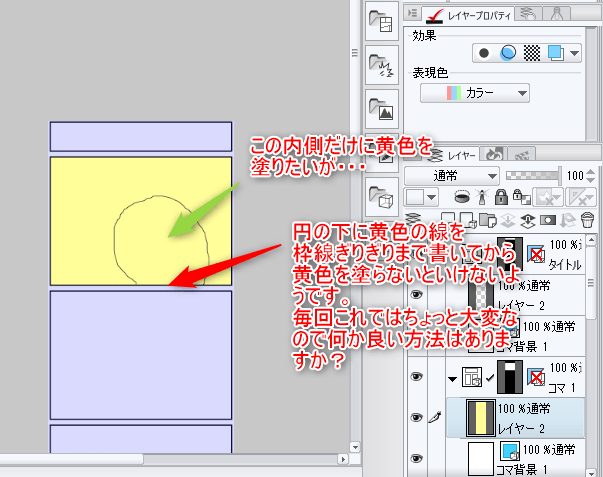Screen dimensions: 603x477
Task: Hide the upper レイヤー 2 layer via eye
Action: tap(416, 295)
